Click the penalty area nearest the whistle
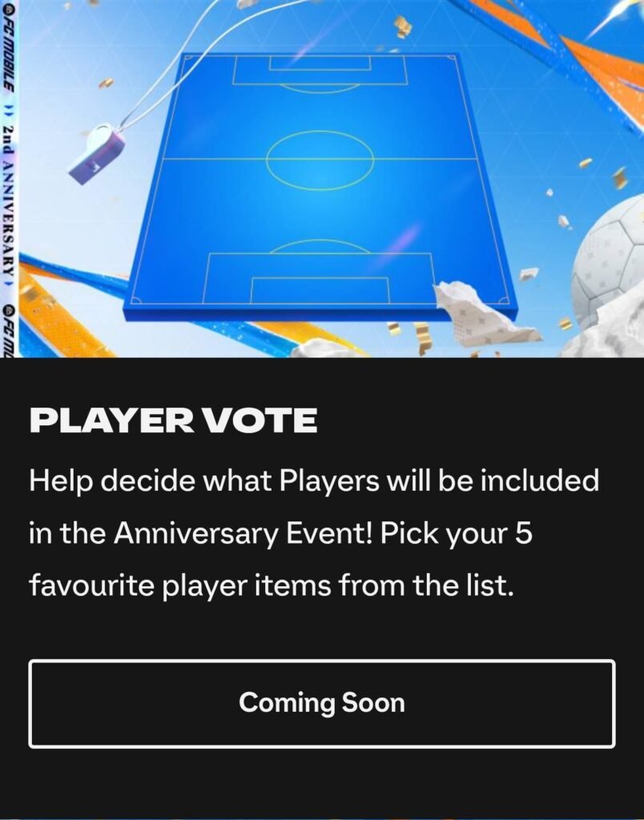Viewport: 644px width, 820px height. (x=320, y=70)
